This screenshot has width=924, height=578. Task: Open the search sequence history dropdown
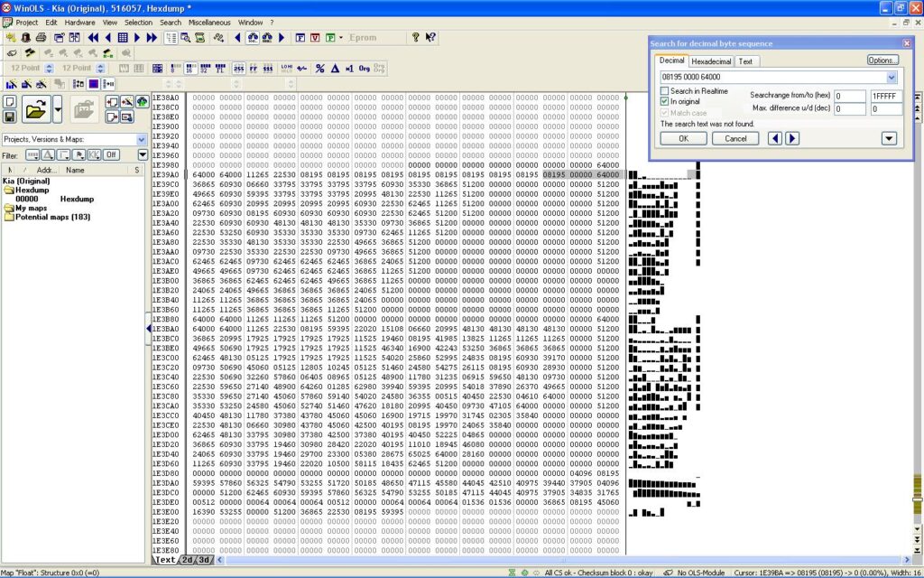891,78
